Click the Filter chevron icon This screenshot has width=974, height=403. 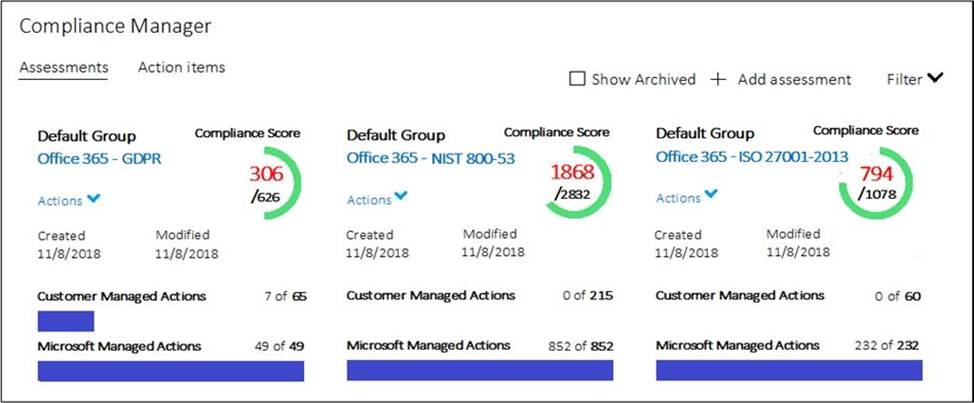[935, 78]
